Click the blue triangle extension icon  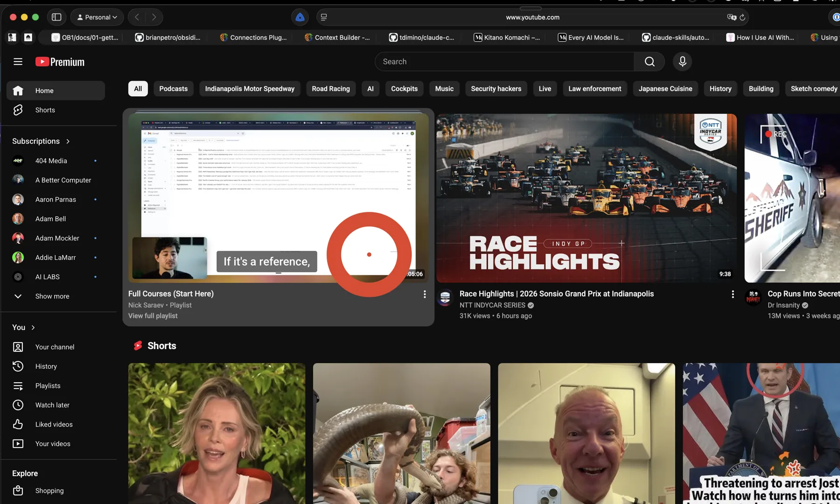300,17
